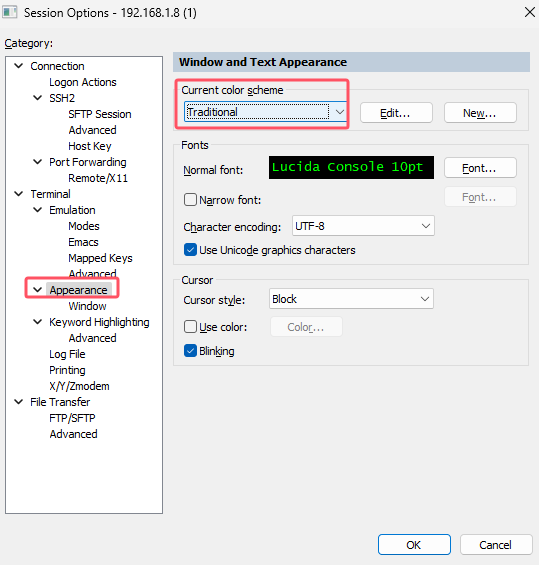The width and height of the screenshot is (539, 565).
Task: Click the SecureCRT icon in the title bar
Action: coord(9,12)
